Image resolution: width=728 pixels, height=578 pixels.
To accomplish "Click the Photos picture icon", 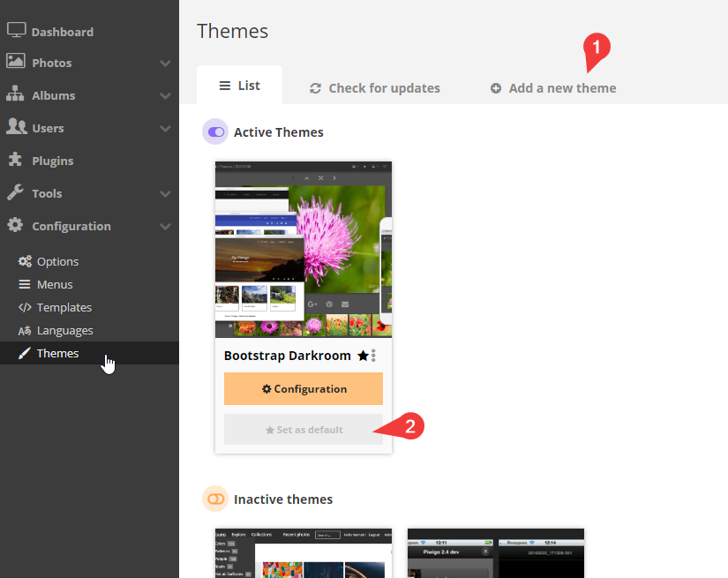I will (16, 61).
